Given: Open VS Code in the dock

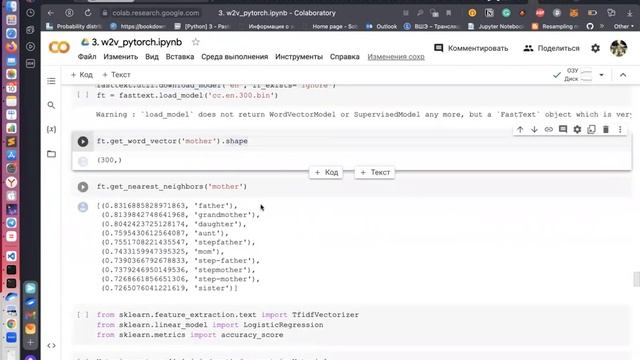Looking at the screenshot, I should point(11,256).
